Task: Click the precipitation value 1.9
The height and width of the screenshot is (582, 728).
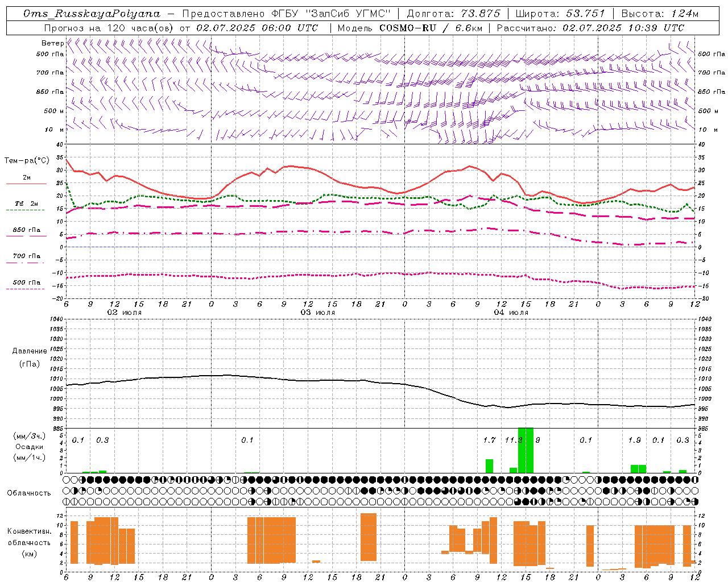Action: tap(634, 440)
